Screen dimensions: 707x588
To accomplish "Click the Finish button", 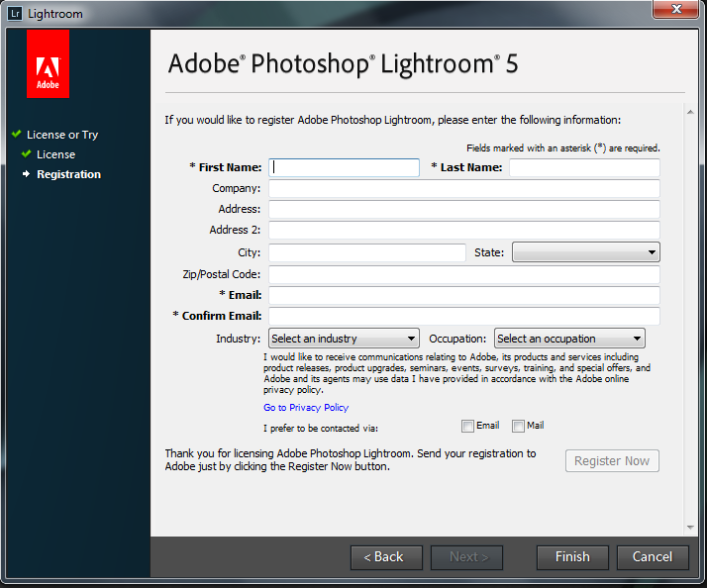I will tap(572, 557).
